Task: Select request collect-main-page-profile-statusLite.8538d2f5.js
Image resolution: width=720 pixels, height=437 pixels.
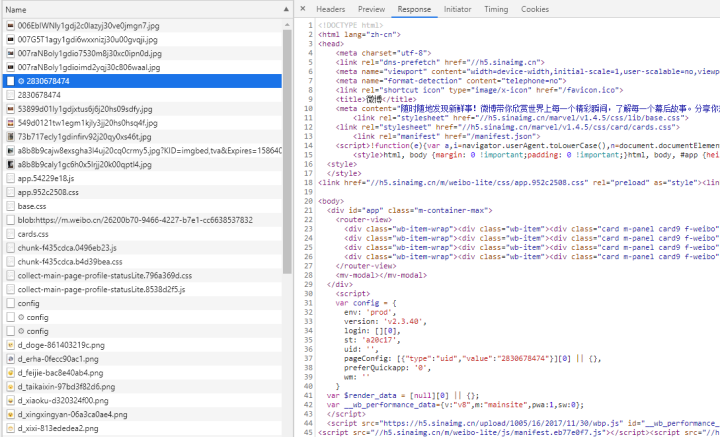Action: (x=142, y=290)
